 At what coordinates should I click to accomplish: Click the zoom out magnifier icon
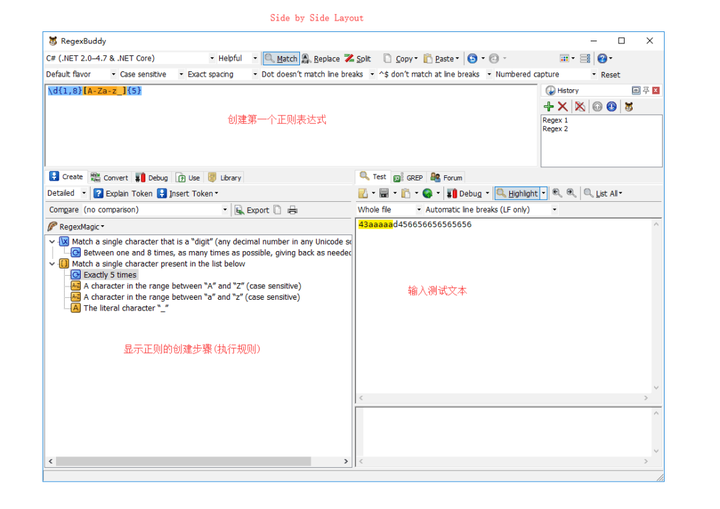pyautogui.click(x=557, y=193)
